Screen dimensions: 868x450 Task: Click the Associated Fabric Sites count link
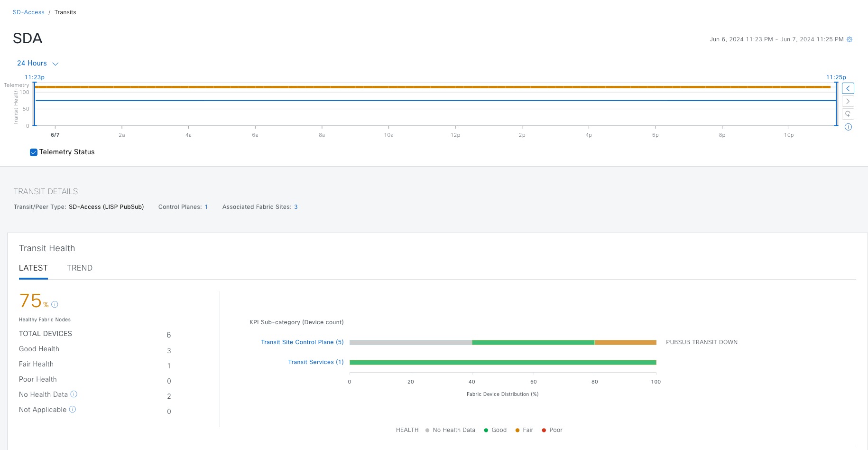296,207
